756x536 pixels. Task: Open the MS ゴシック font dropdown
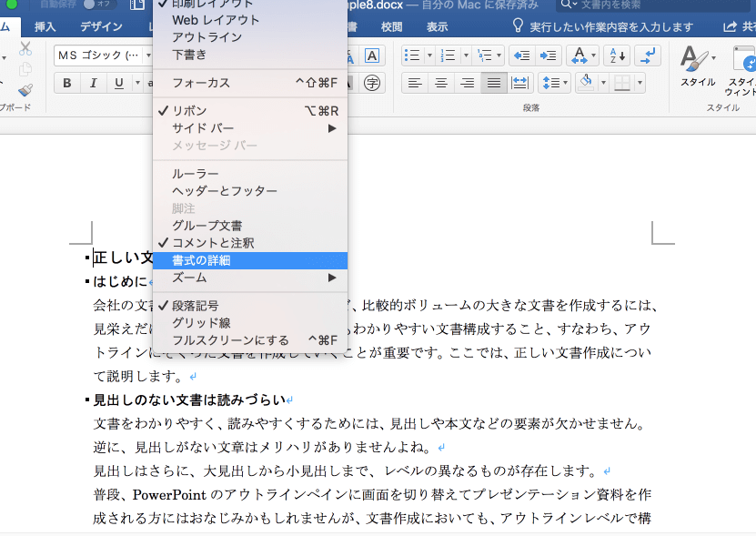148,56
